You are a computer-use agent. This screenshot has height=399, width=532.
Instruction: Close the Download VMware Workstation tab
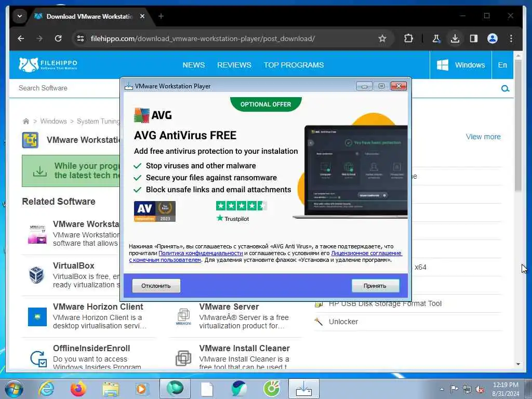pyautogui.click(x=142, y=16)
